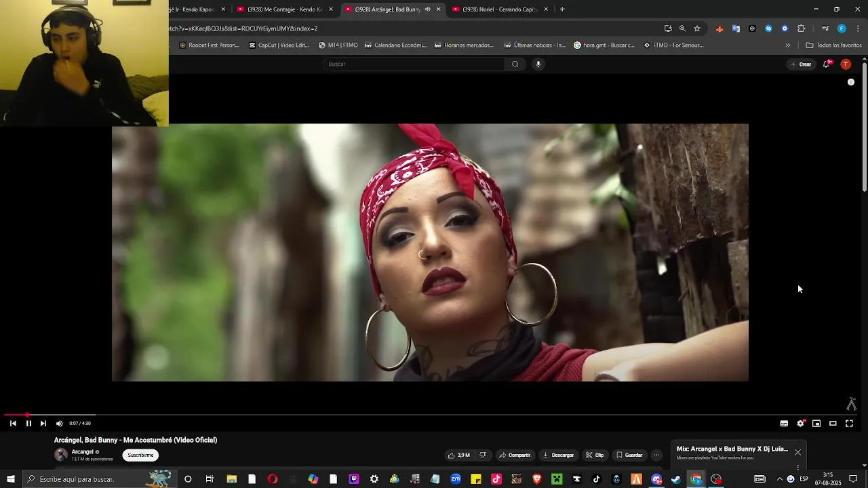The width and height of the screenshot is (868, 488).
Task: Save video with the Guardar button
Action: click(x=629, y=455)
